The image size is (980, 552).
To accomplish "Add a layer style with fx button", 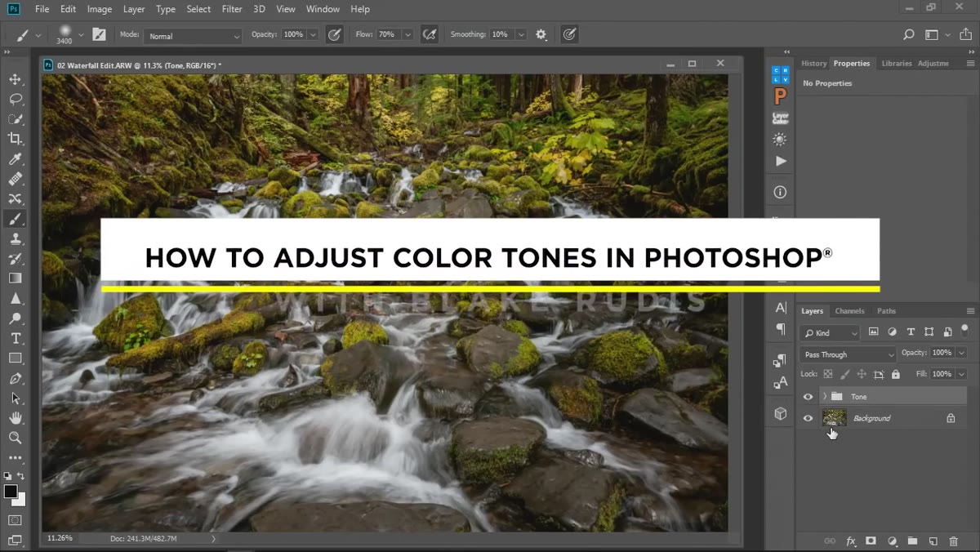I will click(x=851, y=541).
